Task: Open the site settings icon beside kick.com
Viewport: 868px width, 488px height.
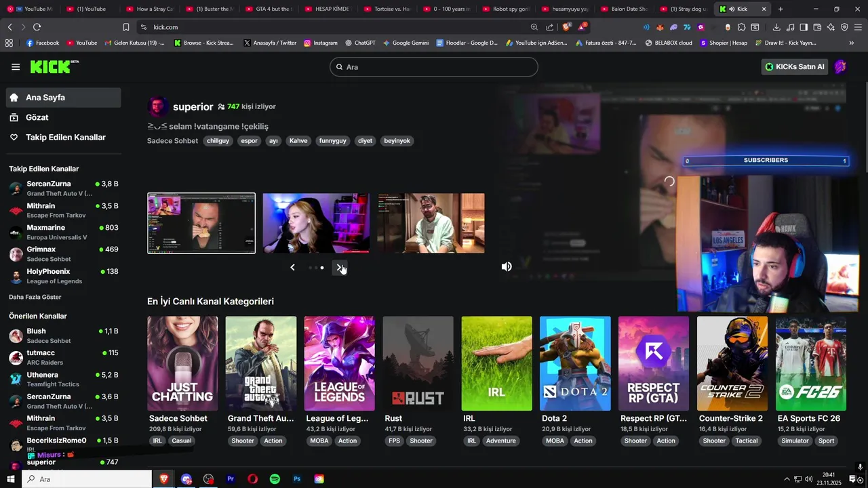Action: click(143, 27)
